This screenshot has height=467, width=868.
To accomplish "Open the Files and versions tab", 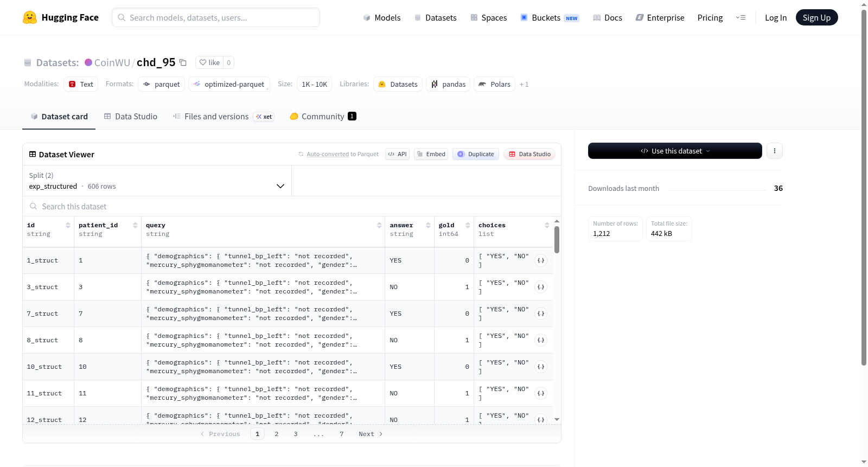I will pyautogui.click(x=224, y=117).
